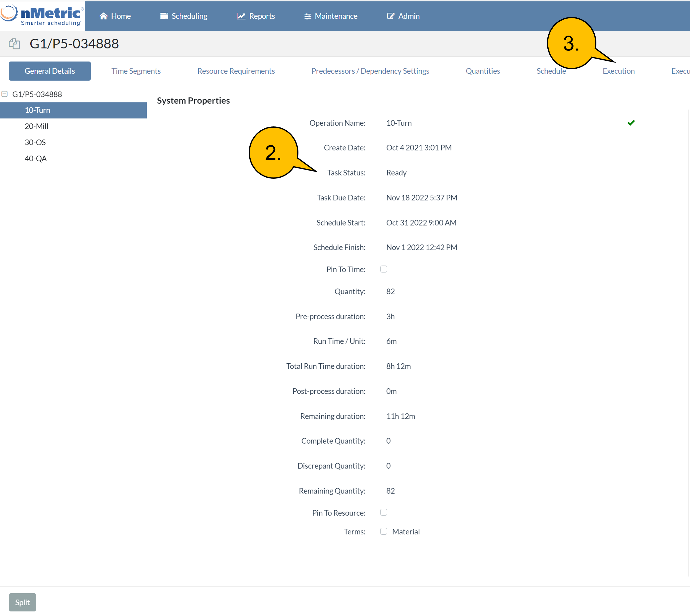Click the Scheduling list icon
Screen dimensions: 690x616
click(164, 16)
